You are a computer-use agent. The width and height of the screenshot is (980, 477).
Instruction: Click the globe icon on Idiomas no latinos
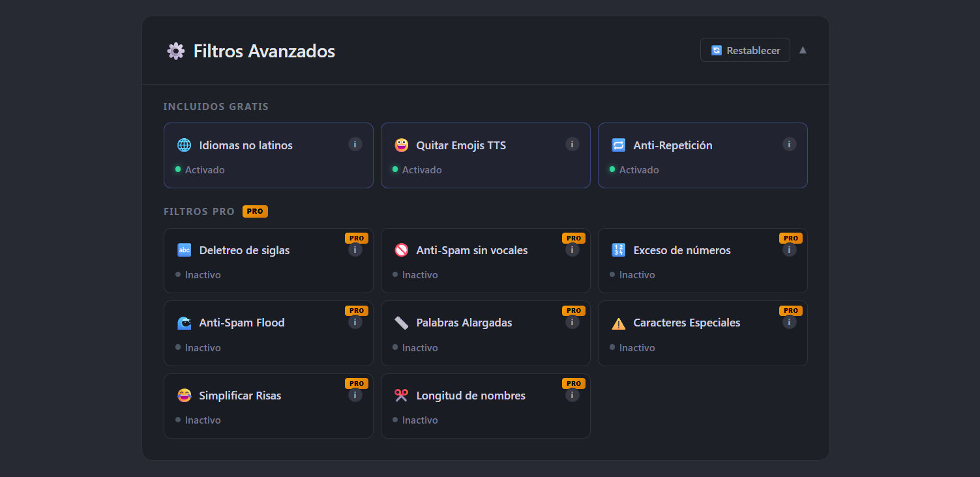coord(185,145)
